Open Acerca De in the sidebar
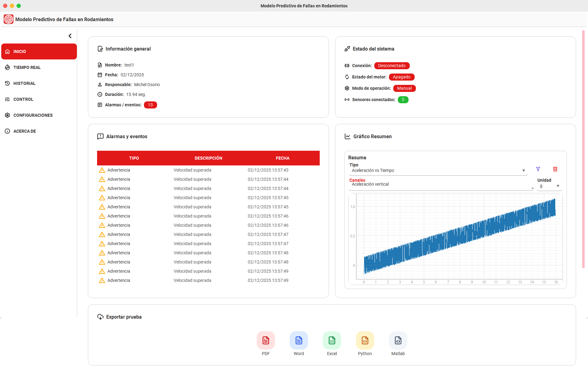Screen dimensions: 588x375 (24, 131)
